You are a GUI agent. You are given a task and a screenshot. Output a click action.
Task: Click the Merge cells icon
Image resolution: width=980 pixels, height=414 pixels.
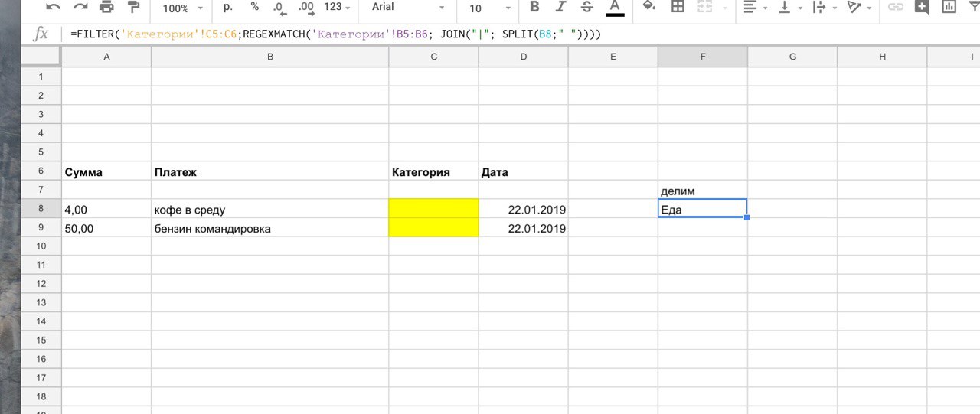704,8
